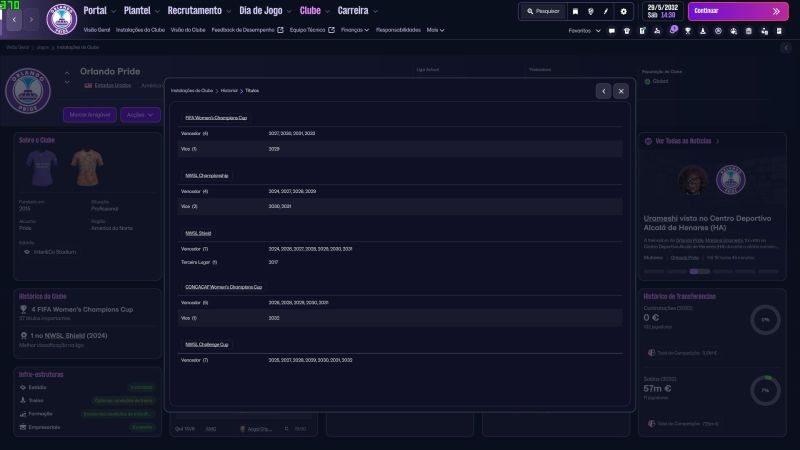
Task: Click dialog back arrow button
Action: coord(604,91)
